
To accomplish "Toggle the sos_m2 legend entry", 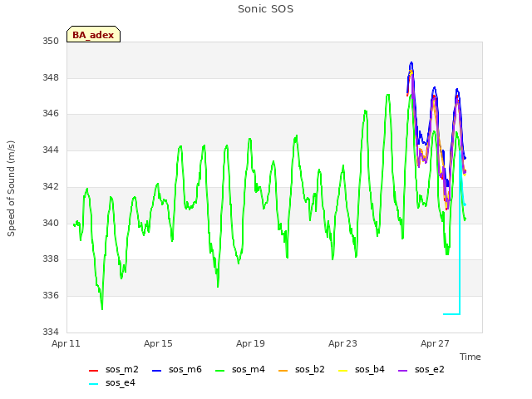I will tap(114, 369).
